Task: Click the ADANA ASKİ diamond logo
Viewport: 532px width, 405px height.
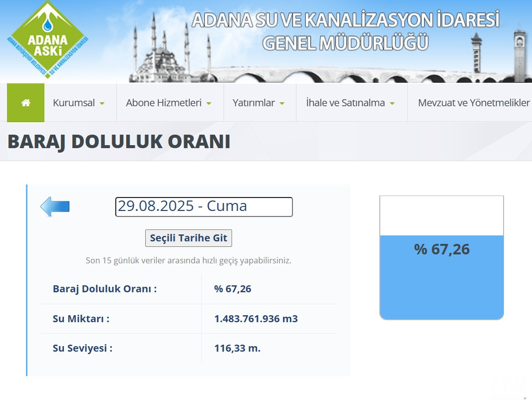Action: [x=47, y=39]
